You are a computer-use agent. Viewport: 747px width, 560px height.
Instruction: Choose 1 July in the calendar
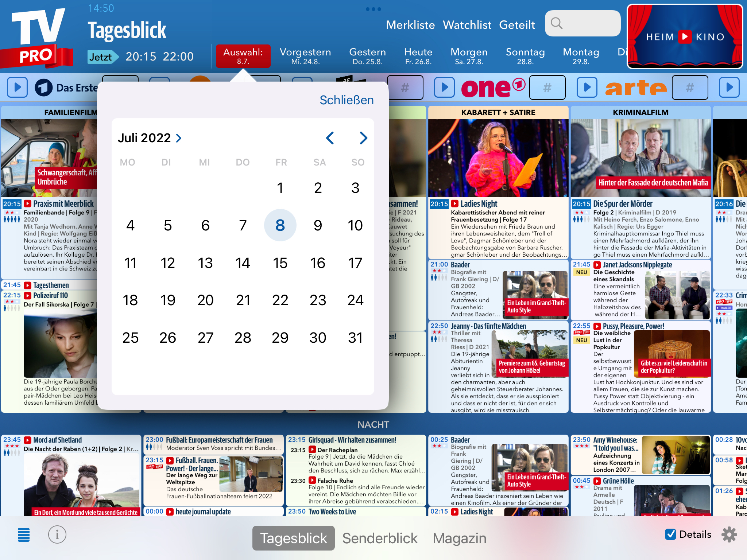pos(280,188)
